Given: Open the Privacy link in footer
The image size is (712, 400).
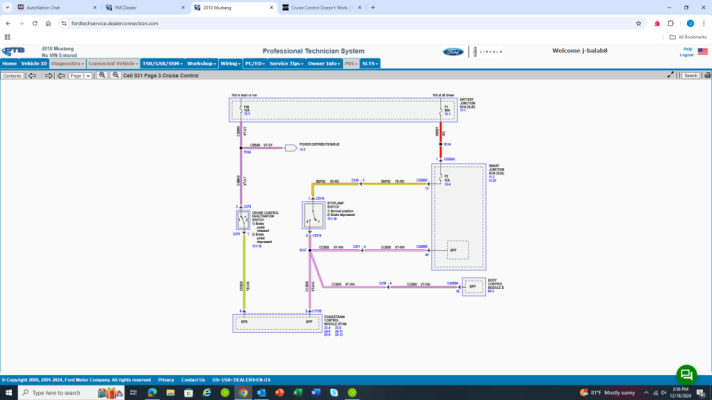Looking at the screenshot, I should pyautogui.click(x=166, y=380).
